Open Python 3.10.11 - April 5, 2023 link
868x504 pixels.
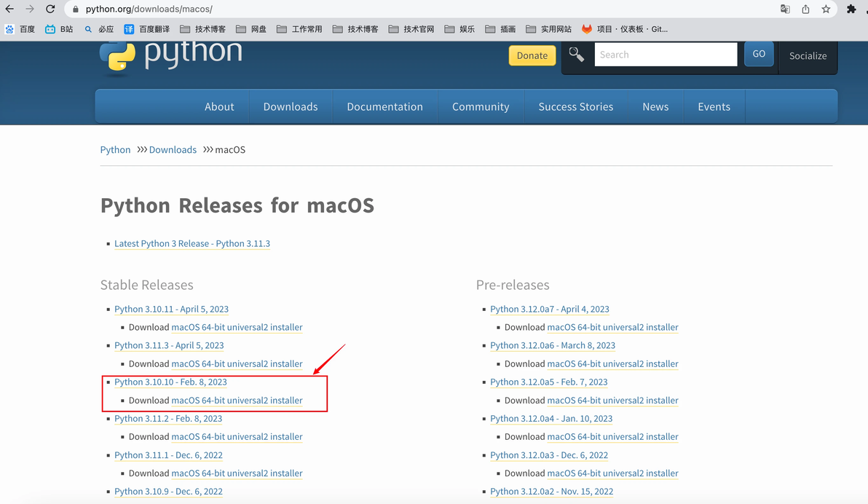tap(172, 309)
